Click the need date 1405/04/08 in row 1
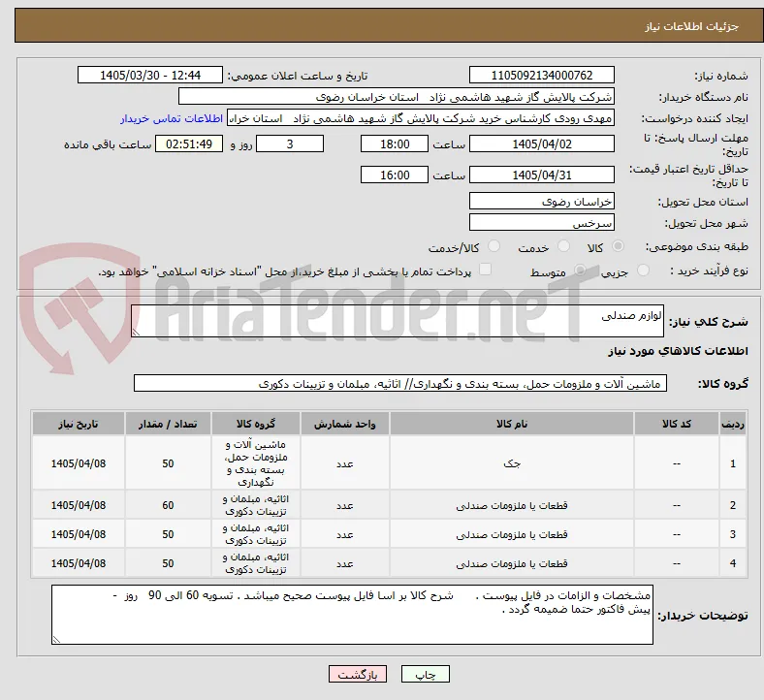This screenshot has width=764, height=700. pyautogui.click(x=79, y=463)
